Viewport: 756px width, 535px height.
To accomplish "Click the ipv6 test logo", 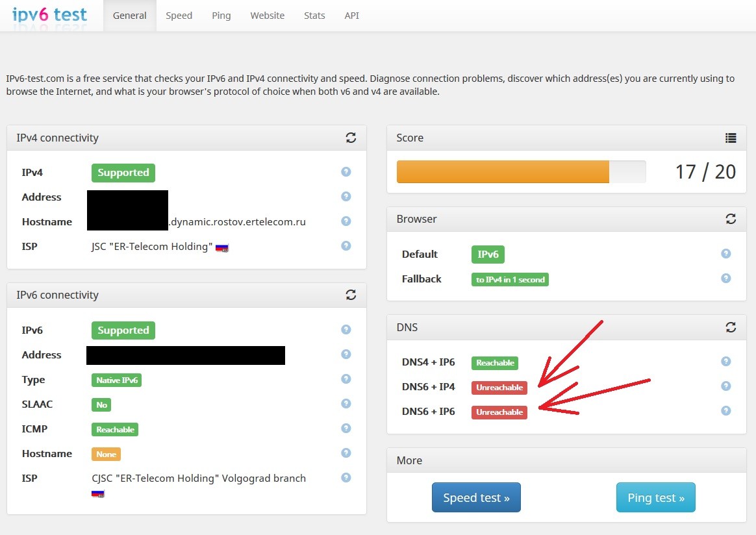I will point(49,14).
